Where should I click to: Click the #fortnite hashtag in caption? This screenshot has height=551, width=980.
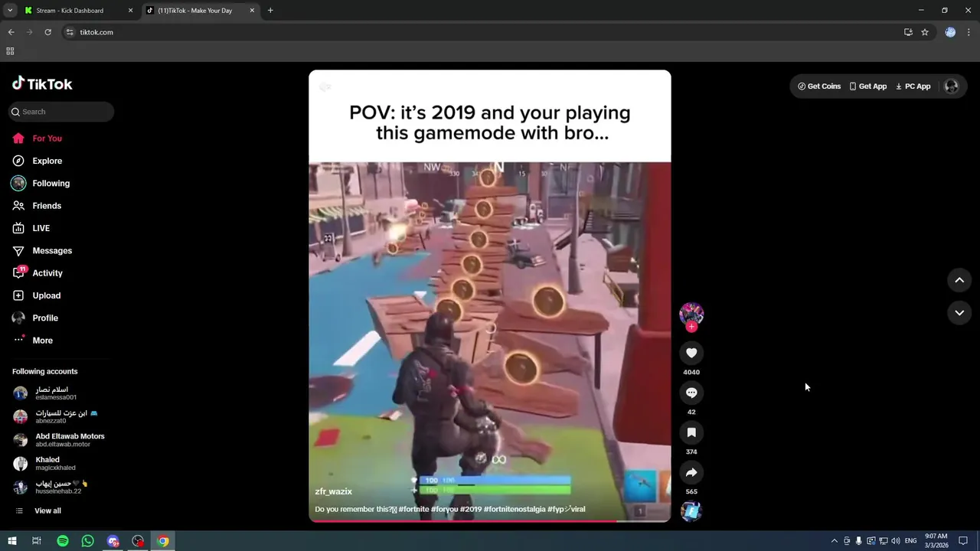pos(413,509)
